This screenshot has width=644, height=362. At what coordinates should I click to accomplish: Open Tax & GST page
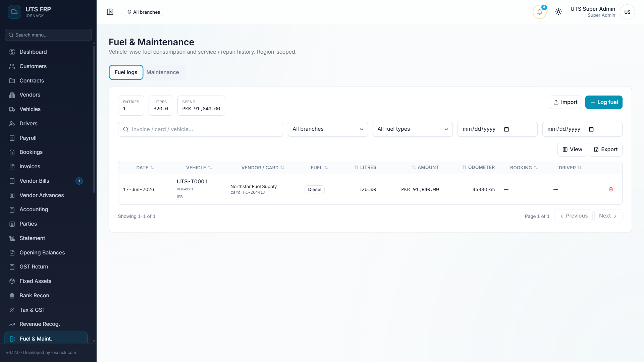(46, 310)
